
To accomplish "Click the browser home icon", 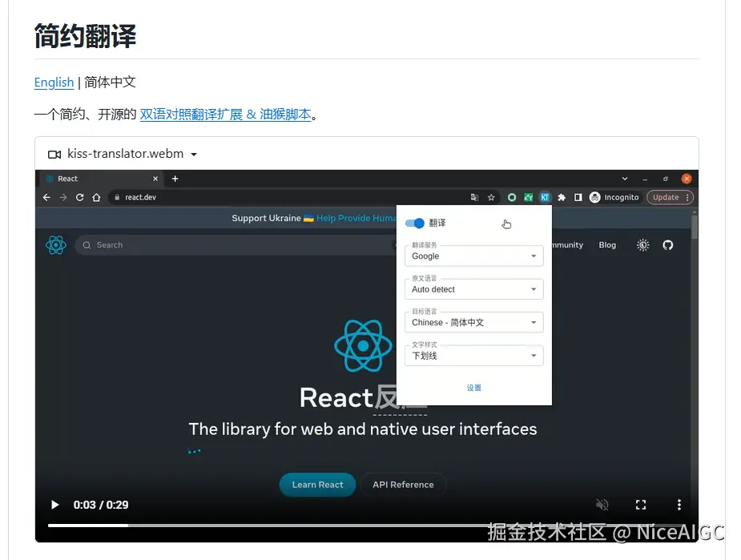I will [96, 198].
